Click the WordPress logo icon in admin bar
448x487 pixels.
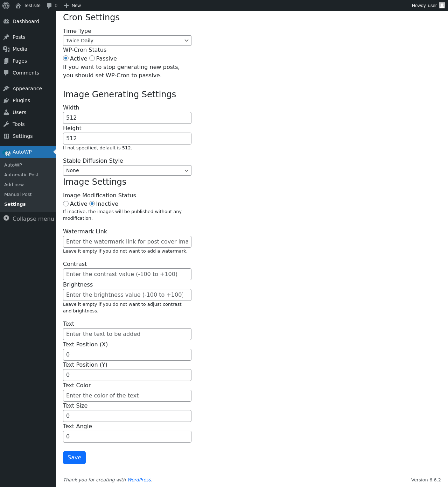pyautogui.click(x=6, y=6)
